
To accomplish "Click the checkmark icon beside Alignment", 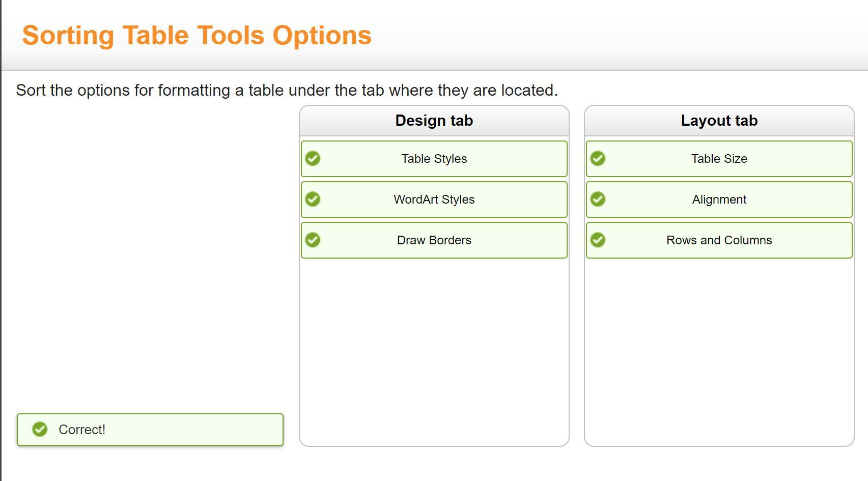I will pyautogui.click(x=598, y=200).
